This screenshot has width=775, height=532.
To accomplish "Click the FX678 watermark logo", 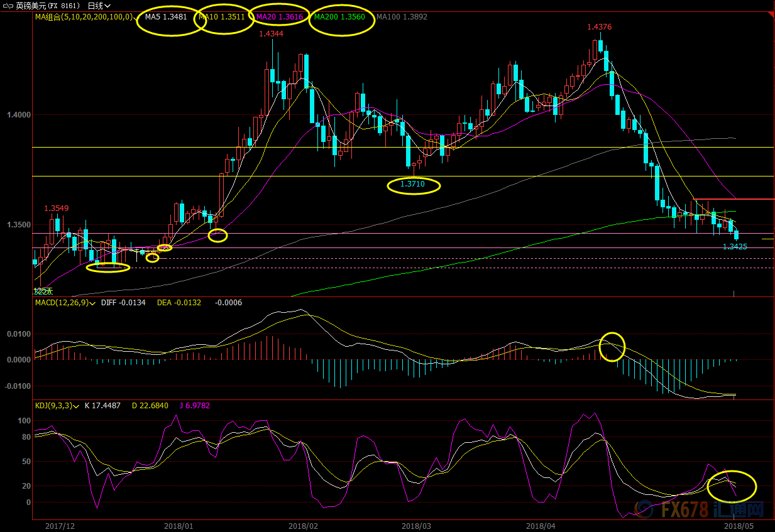I will point(712,509).
